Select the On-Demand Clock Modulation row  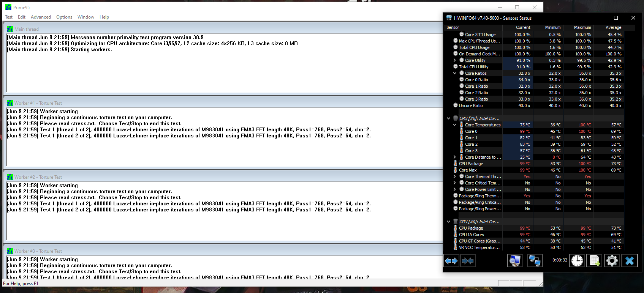click(534, 54)
